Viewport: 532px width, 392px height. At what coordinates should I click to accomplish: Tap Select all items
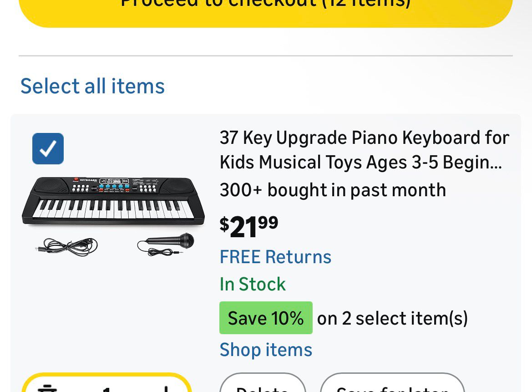(92, 86)
